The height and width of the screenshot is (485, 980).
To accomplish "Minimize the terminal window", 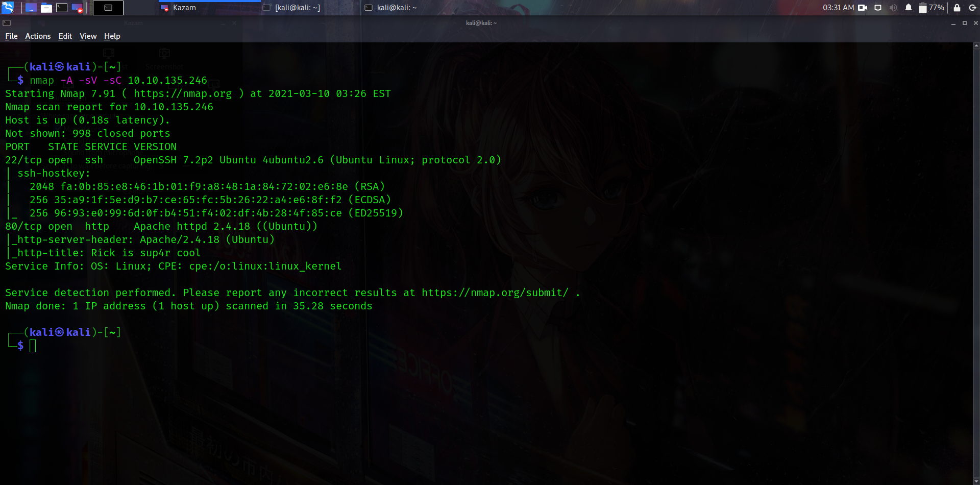I will pos(953,23).
